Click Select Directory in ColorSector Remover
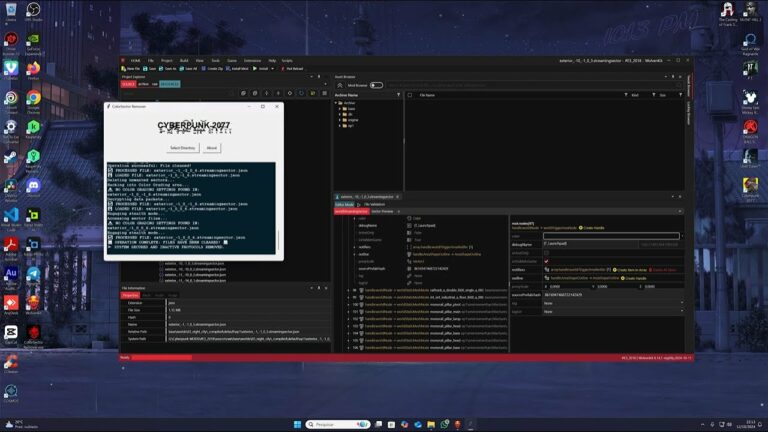Image resolution: width=768 pixels, height=432 pixels. pos(182,148)
